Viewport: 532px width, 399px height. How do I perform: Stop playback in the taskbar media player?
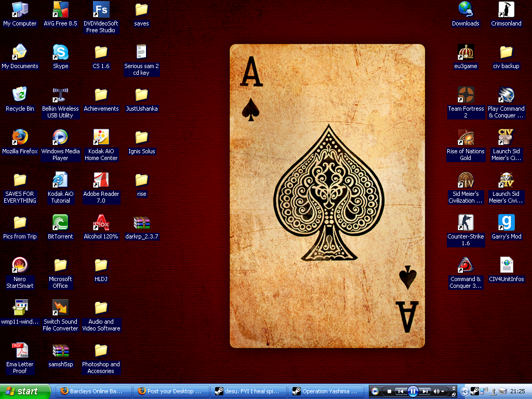[x=389, y=391]
